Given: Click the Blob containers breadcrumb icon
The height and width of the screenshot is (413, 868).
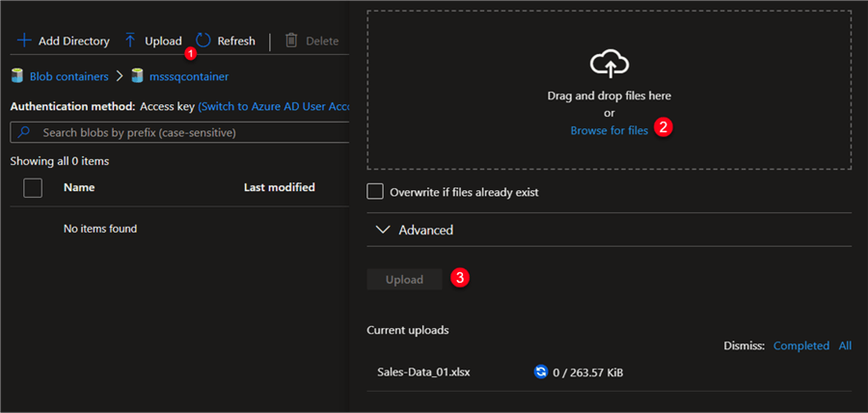Looking at the screenshot, I should pos(17,76).
